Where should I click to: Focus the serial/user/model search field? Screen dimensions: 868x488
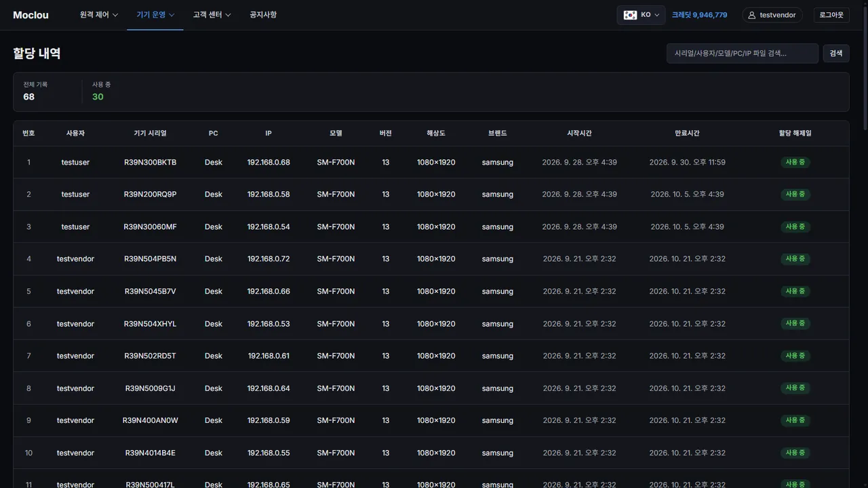coord(743,54)
